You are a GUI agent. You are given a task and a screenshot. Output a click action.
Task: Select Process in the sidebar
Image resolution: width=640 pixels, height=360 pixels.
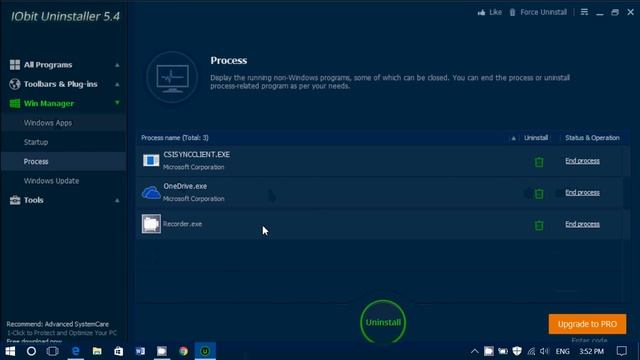click(x=36, y=162)
